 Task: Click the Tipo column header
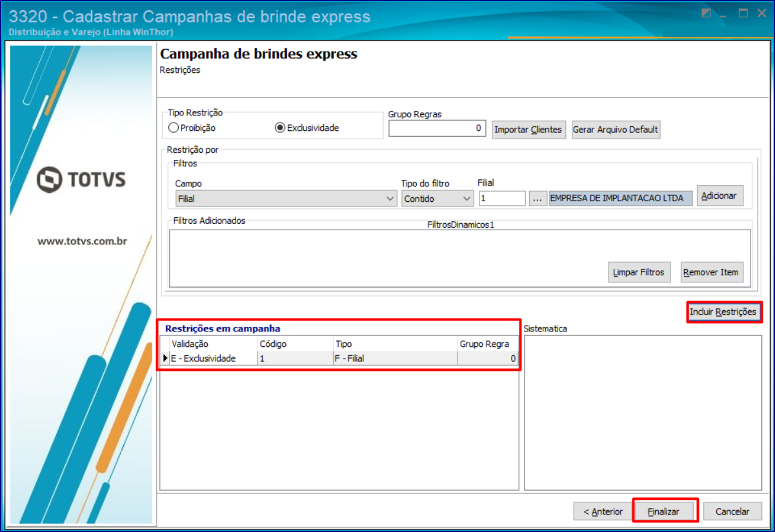point(395,344)
